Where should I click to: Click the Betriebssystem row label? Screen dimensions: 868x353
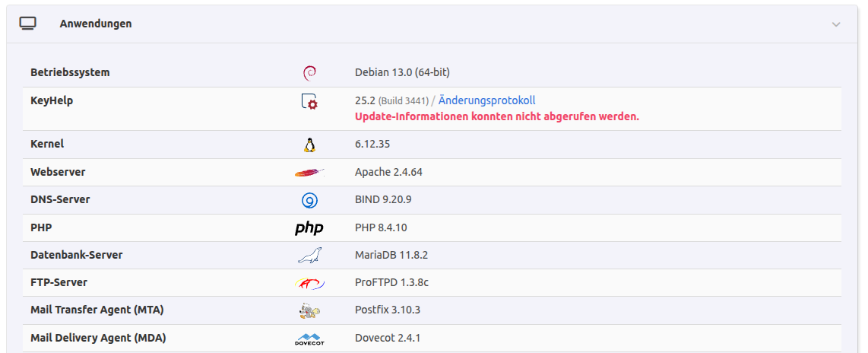pyautogui.click(x=70, y=72)
